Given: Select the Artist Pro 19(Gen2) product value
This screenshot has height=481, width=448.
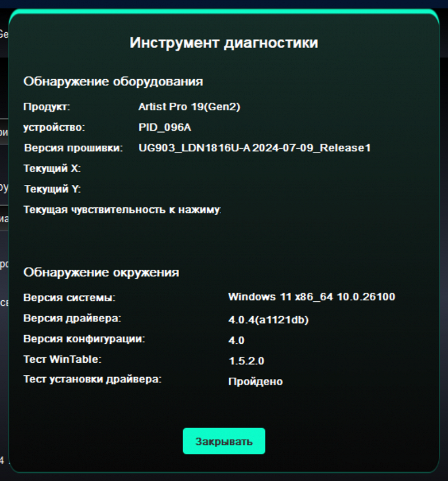Looking at the screenshot, I should coord(189,107).
